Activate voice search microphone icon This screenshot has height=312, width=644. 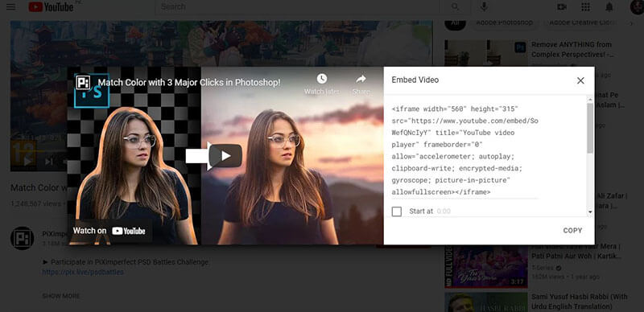[485, 7]
